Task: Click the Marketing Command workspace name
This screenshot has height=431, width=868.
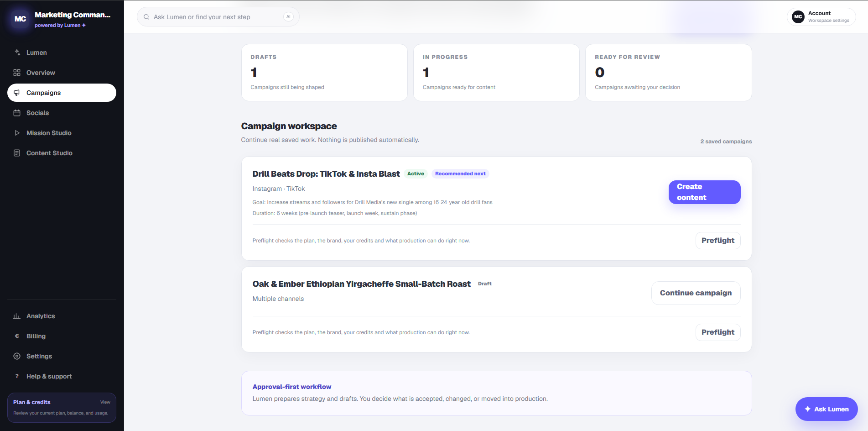Action: click(x=73, y=15)
